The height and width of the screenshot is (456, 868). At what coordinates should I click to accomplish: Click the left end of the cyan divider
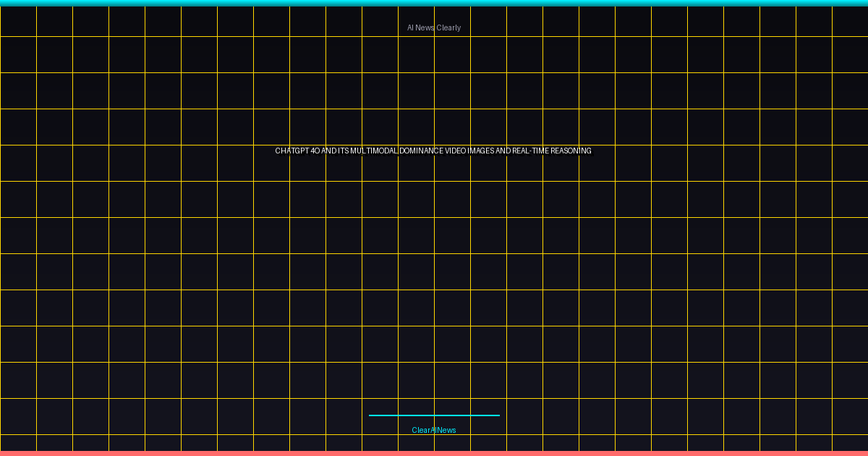pyautogui.click(x=371, y=415)
